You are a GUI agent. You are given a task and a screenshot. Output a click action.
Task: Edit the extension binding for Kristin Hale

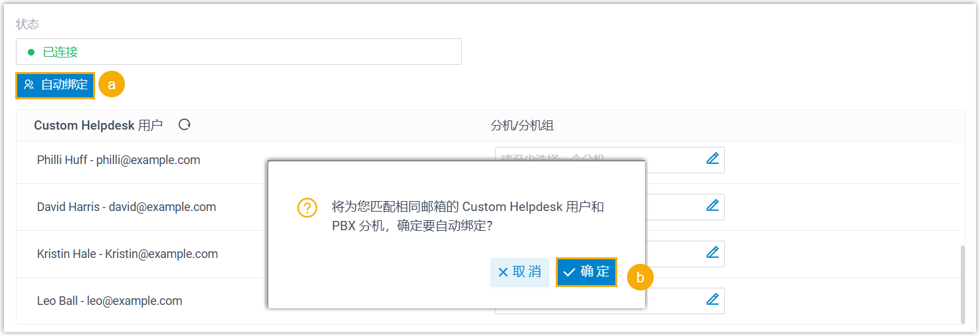coord(712,253)
